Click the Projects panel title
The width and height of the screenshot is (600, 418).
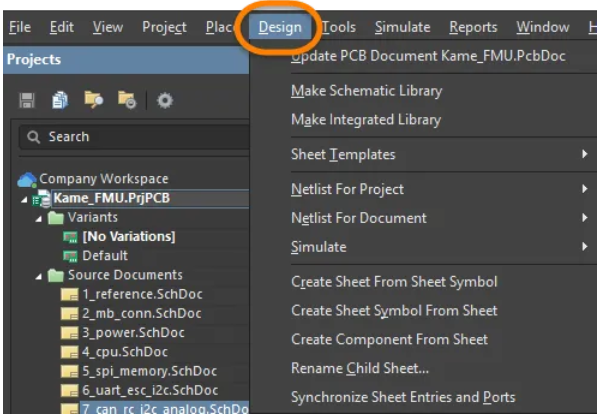tap(34, 59)
